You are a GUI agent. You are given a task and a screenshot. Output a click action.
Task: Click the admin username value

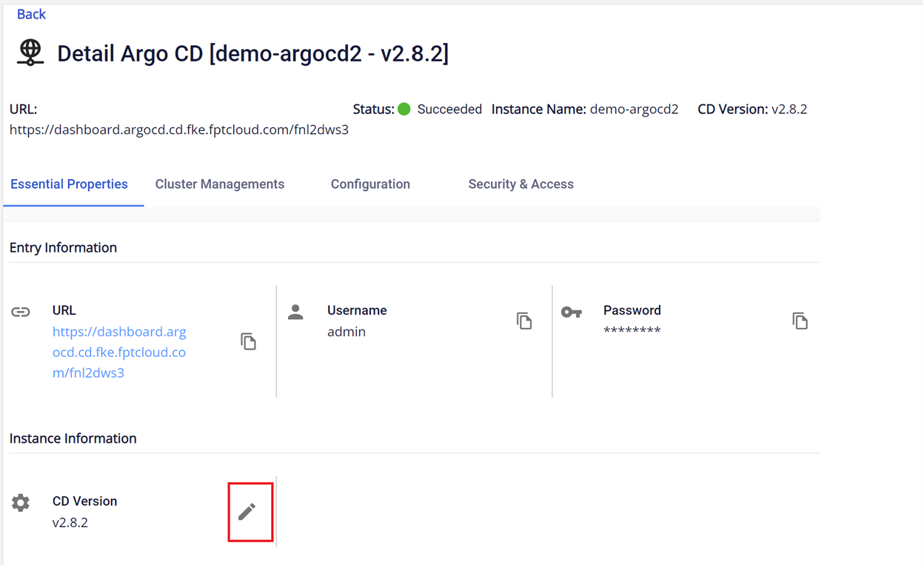coord(346,332)
